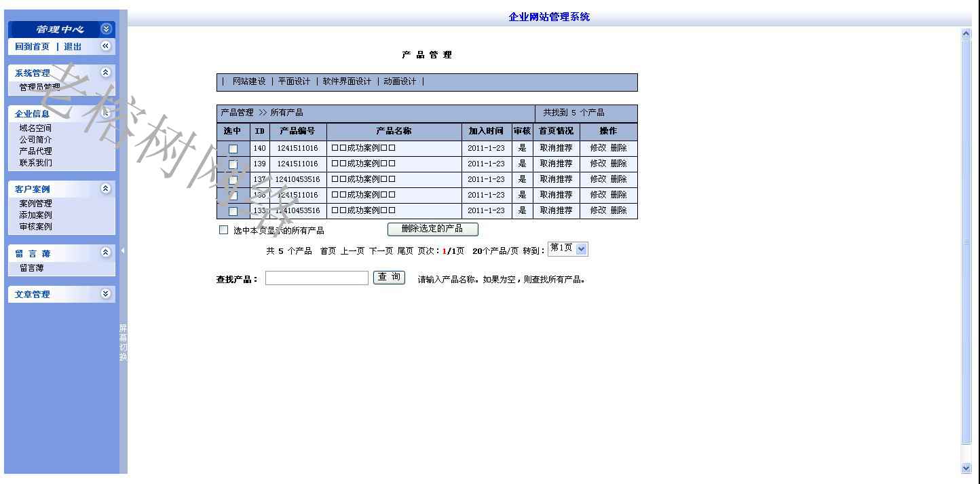Expand the 文章管理 sidebar section

pyautogui.click(x=105, y=294)
